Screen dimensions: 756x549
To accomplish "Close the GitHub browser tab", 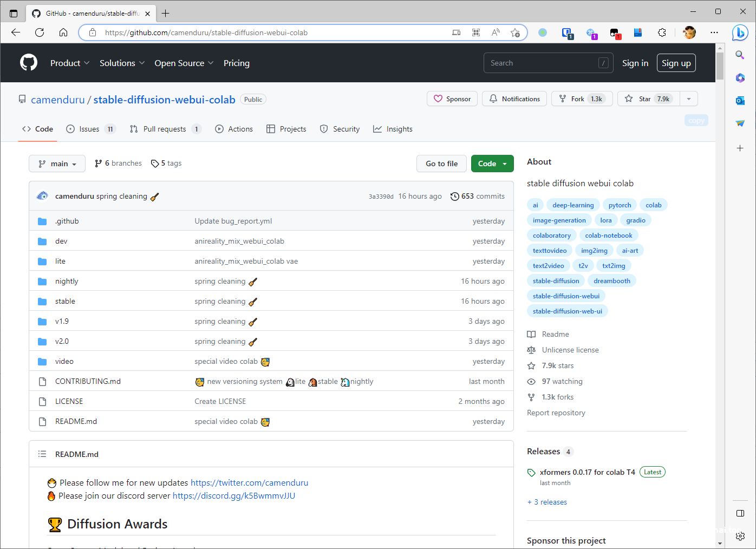I will click(x=147, y=14).
